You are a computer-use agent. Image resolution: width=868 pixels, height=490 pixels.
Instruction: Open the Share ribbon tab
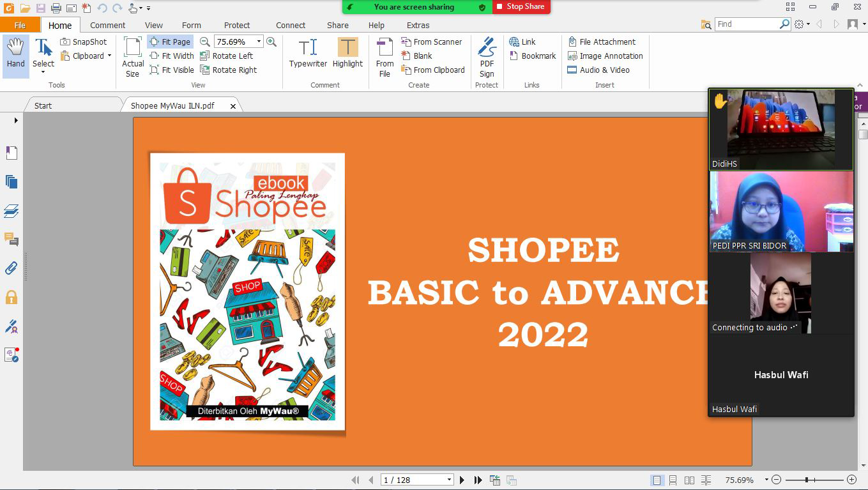[338, 26]
